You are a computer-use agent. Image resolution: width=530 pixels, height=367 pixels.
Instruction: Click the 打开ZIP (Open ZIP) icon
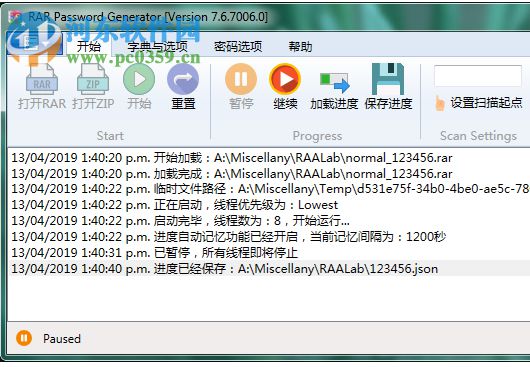pos(93,79)
